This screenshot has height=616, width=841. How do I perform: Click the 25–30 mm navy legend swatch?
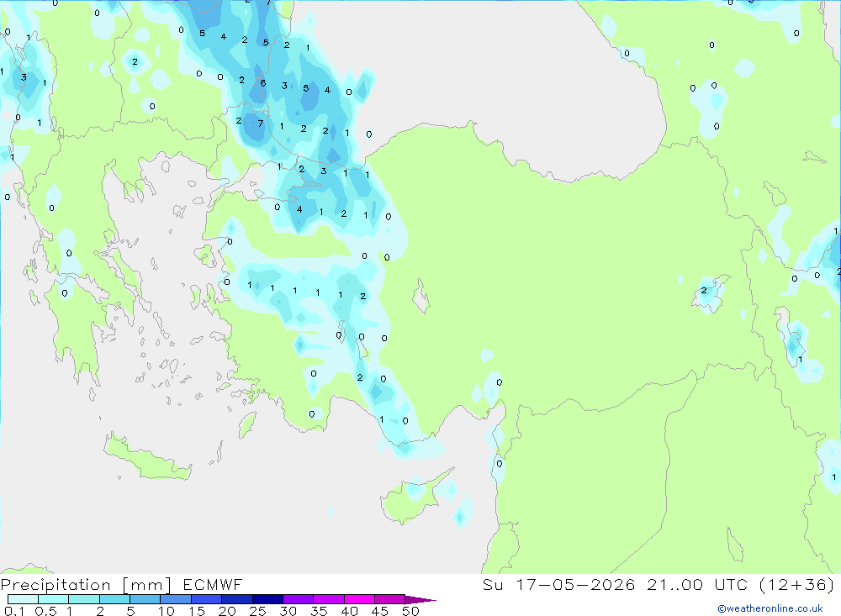[x=267, y=599]
